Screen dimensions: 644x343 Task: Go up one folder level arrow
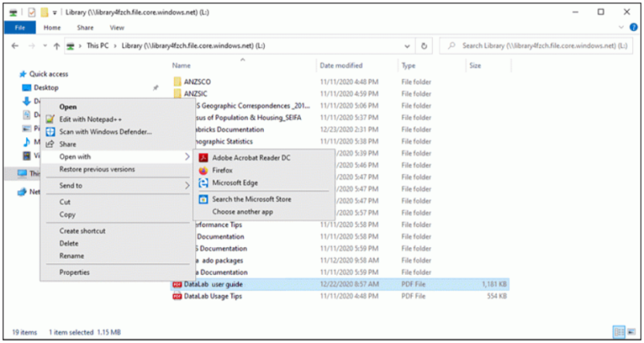point(57,46)
